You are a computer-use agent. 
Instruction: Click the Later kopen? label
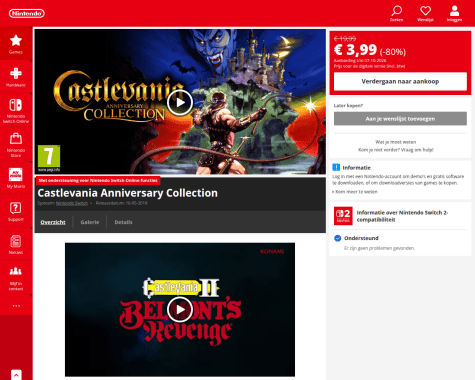coord(348,105)
